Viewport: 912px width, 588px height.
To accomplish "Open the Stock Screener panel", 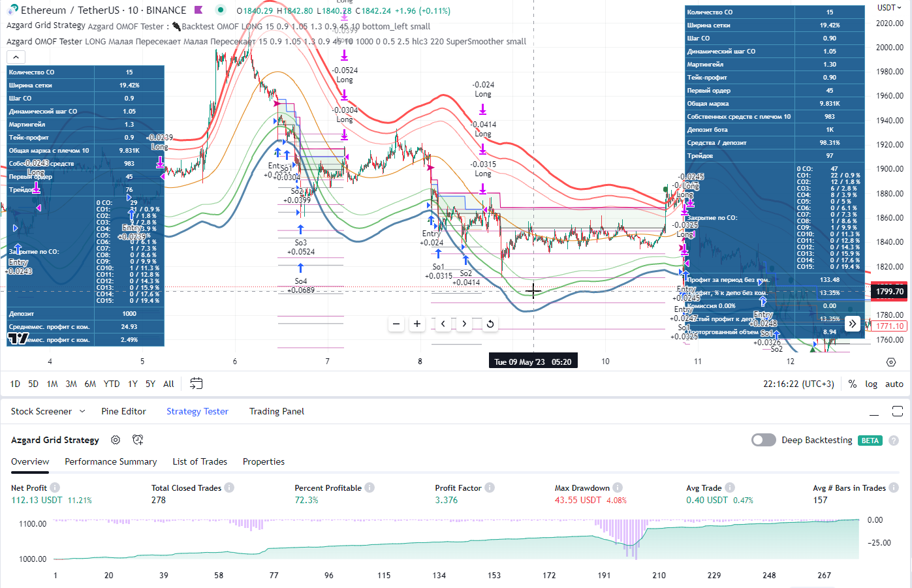I will [41, 411].
